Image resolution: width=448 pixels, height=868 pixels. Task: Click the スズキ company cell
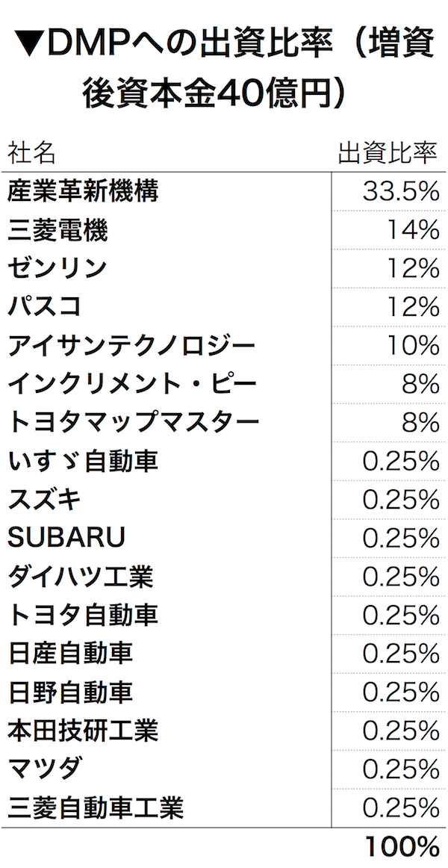point(45,500)
